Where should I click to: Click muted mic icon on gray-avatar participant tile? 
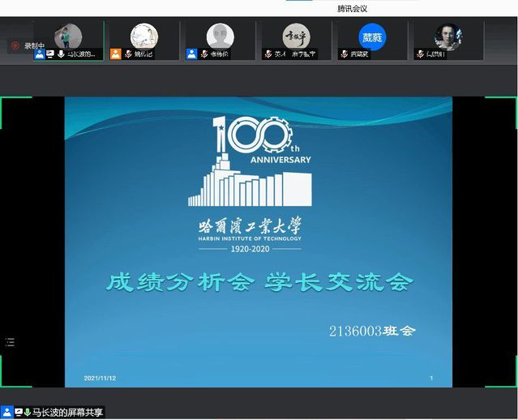tap(204, 54)
